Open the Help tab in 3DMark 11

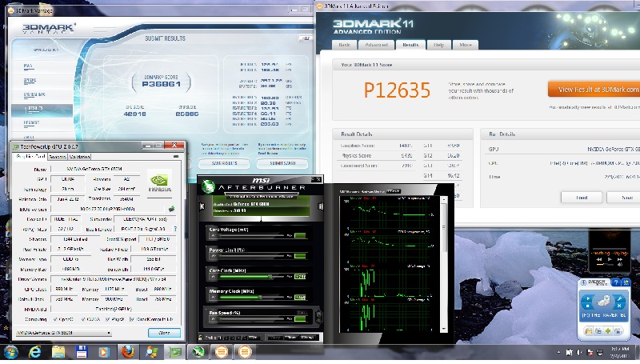pos(438,45)
